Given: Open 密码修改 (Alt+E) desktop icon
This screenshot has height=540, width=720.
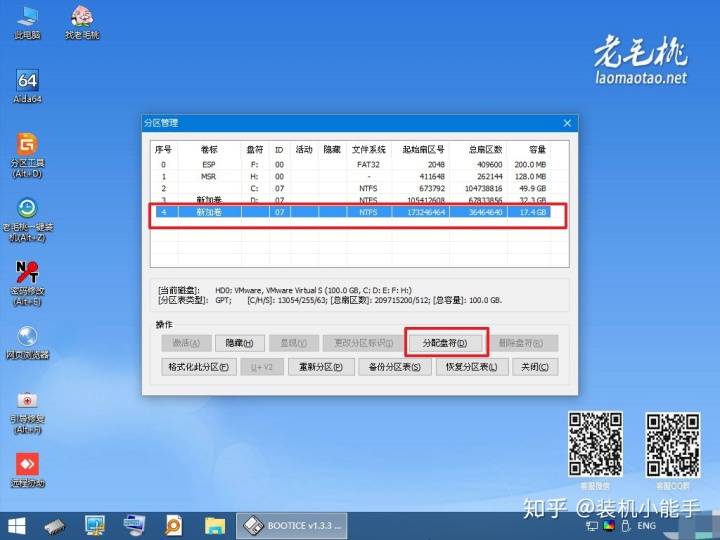Looking at the screenshot, I should click(27, 283).
